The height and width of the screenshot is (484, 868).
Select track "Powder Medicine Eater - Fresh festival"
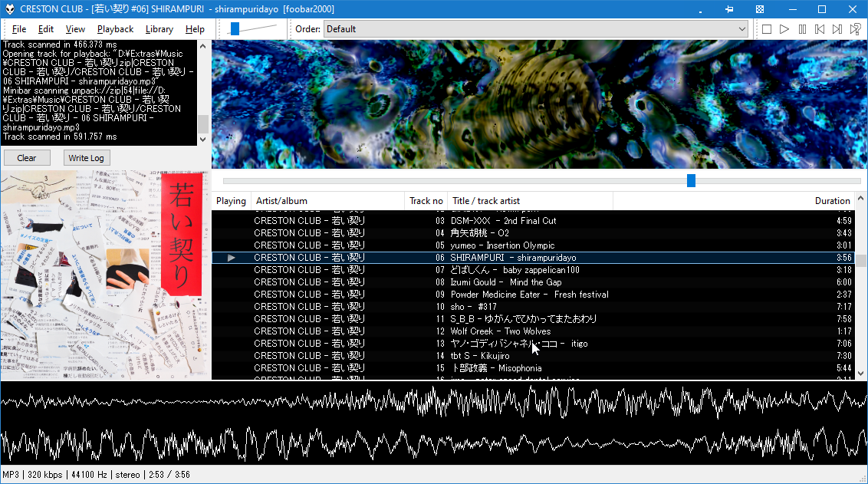[533, 295]
